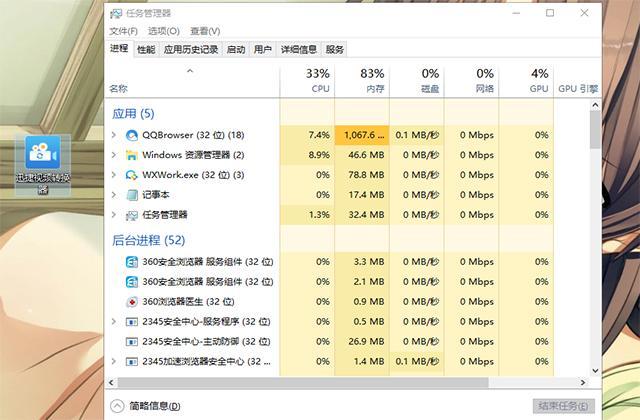Open the desktop video converter shortcut
This screenshot has height=420, width=640.
43,165
